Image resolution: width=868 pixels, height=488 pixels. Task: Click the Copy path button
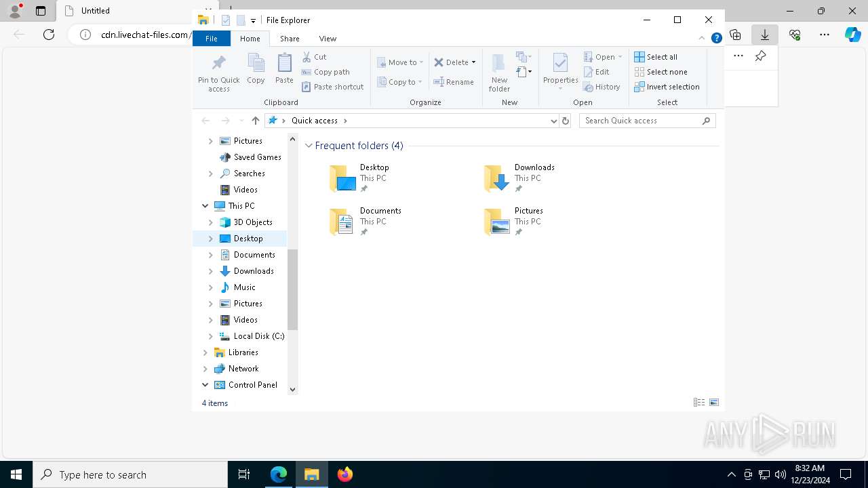(325, 72)
